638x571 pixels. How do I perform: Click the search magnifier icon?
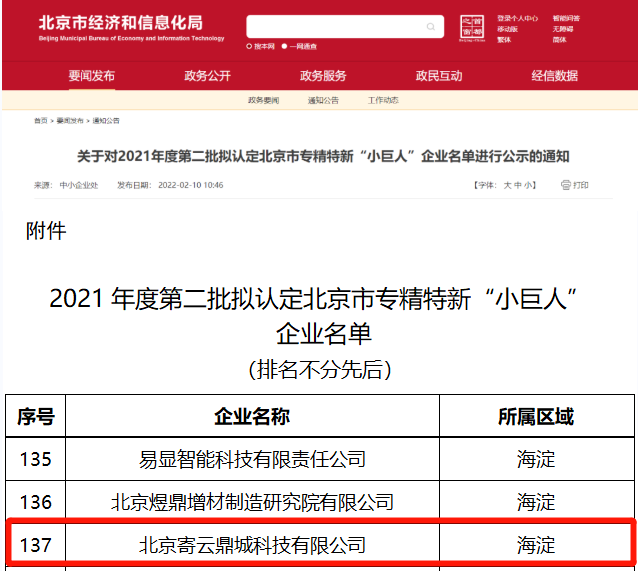point(431,27)
